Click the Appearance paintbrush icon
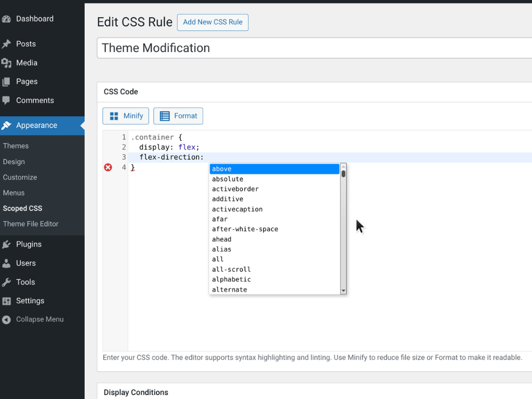 pos(6,126)
